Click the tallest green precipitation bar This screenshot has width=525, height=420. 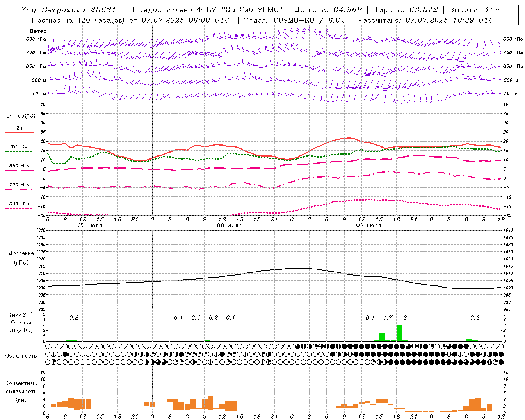point(399,333)
